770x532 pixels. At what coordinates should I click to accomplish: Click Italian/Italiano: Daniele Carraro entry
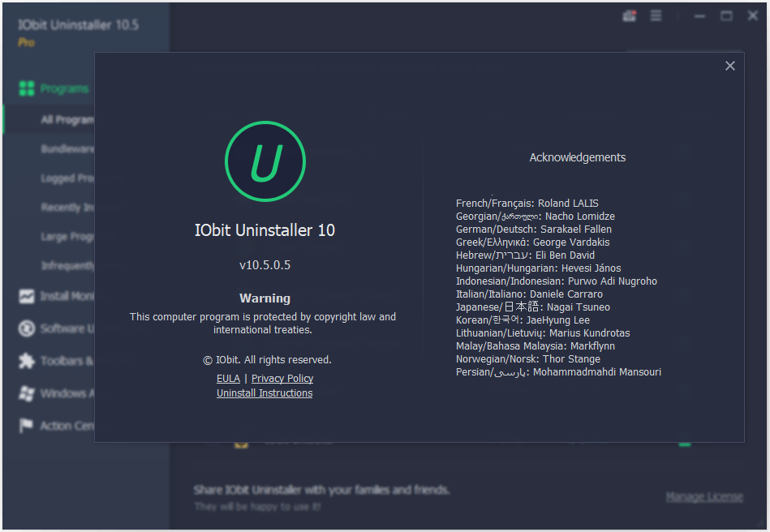coord(529,294)
